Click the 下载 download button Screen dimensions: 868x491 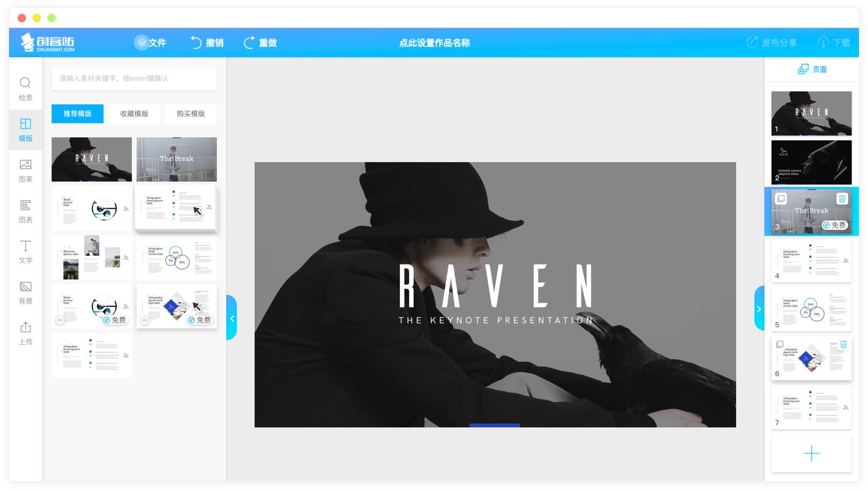coord(833,42)
